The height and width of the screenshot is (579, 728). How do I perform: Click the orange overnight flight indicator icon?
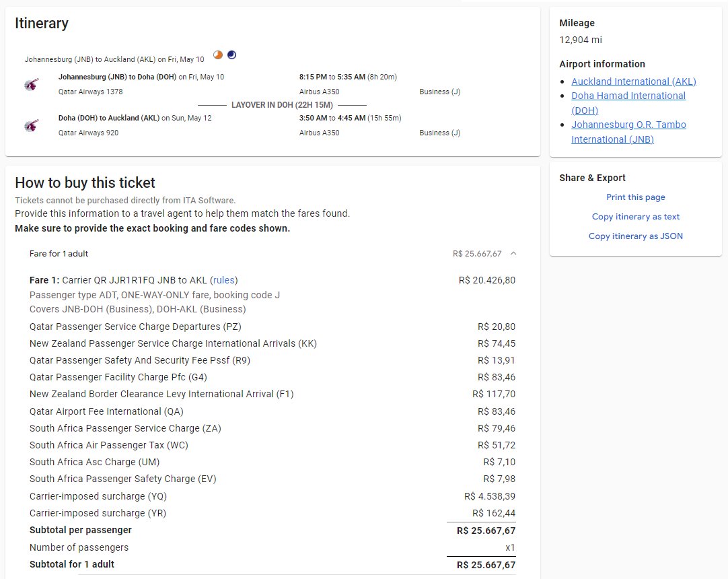tap(218, 55)
